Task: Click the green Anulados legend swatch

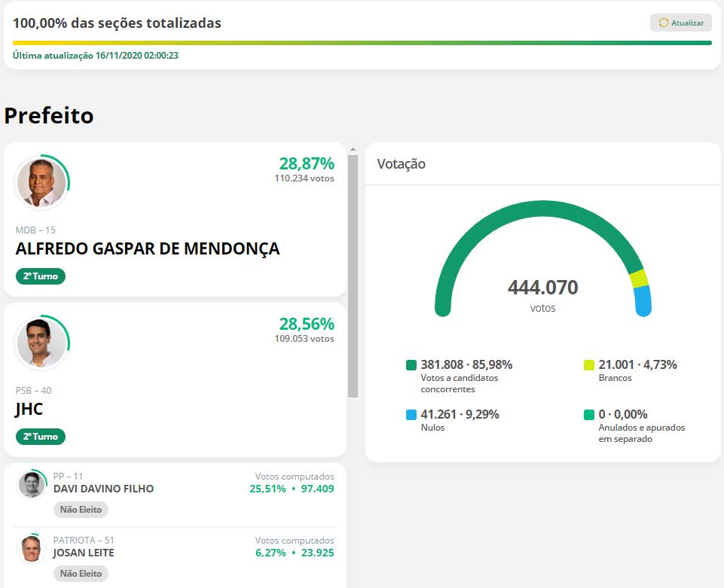Action: pos(589,415)
